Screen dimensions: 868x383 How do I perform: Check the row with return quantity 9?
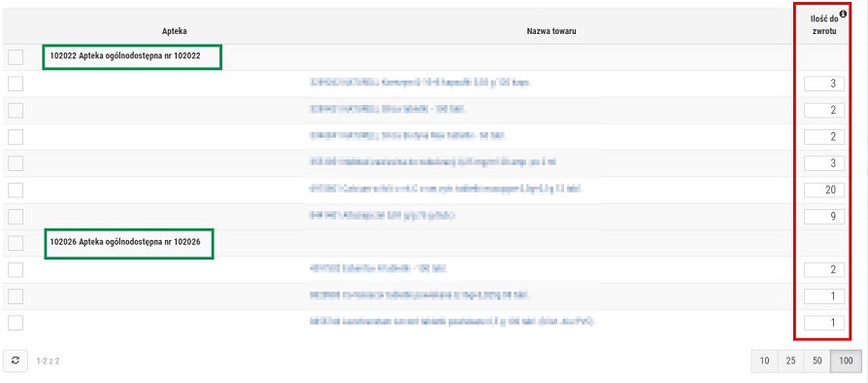[x=16, y=216]
